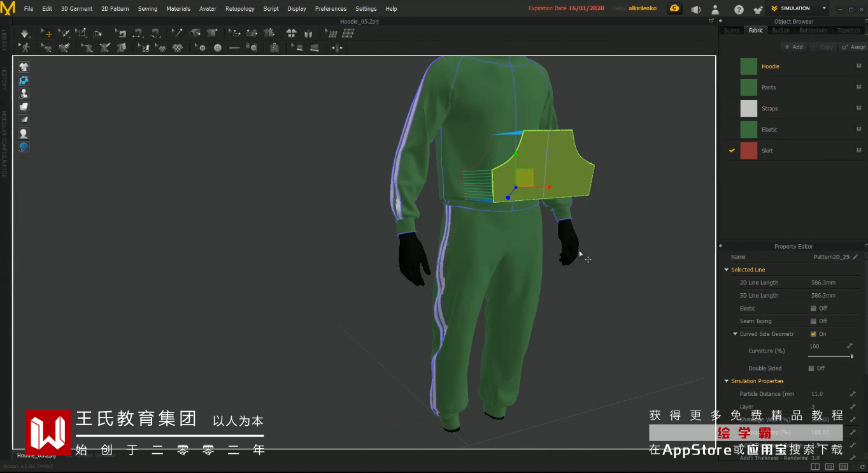This screenshot has width=868, height=473.
Task: Switch to the Buttonhole tab
Action: [x=813, y=31]
